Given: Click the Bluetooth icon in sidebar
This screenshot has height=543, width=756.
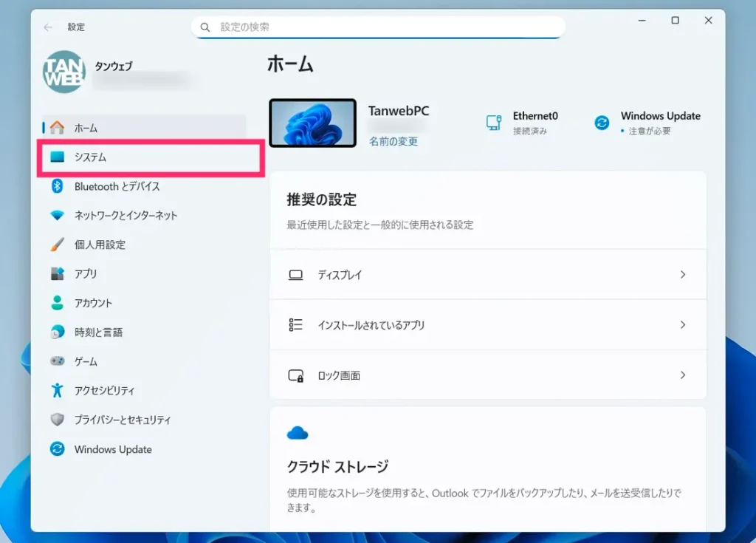Looking at the screenshot, I should (58, 186).
